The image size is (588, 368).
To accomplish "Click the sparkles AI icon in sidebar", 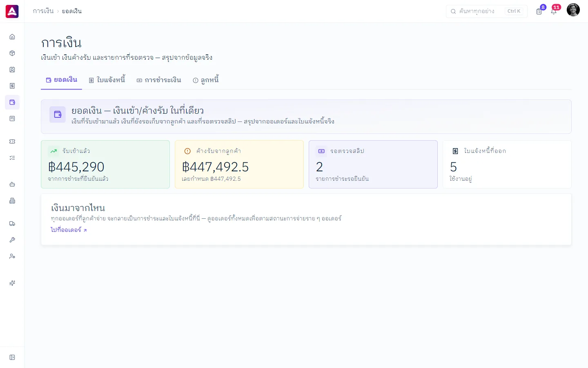I will (x=12, y=283).
